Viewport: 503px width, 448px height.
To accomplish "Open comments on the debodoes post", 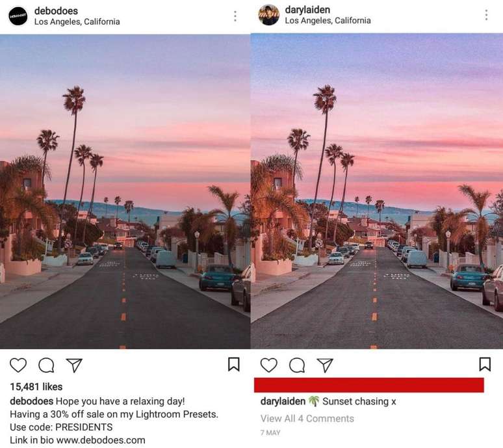I will tap(46, 365).
